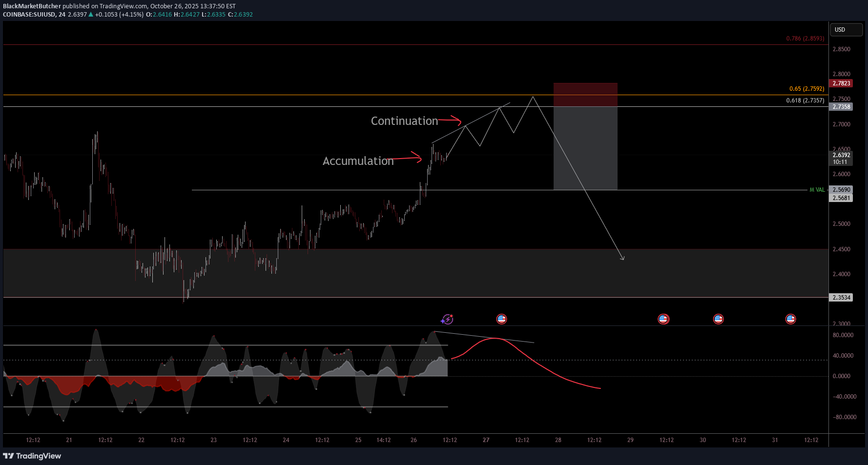Click the BlackMarketButcher author name
The width and height of the screenshot is (868, 465).
pos(32,6)
